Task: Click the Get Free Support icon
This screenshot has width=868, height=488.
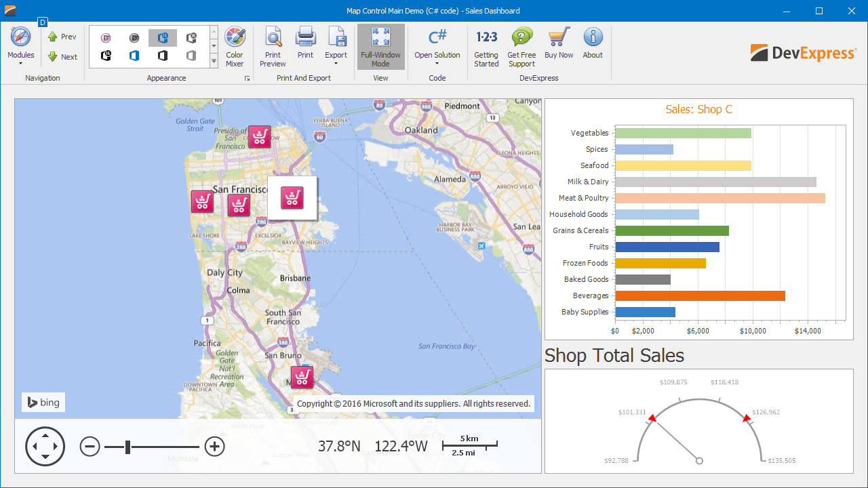Action: click(521, 47)
